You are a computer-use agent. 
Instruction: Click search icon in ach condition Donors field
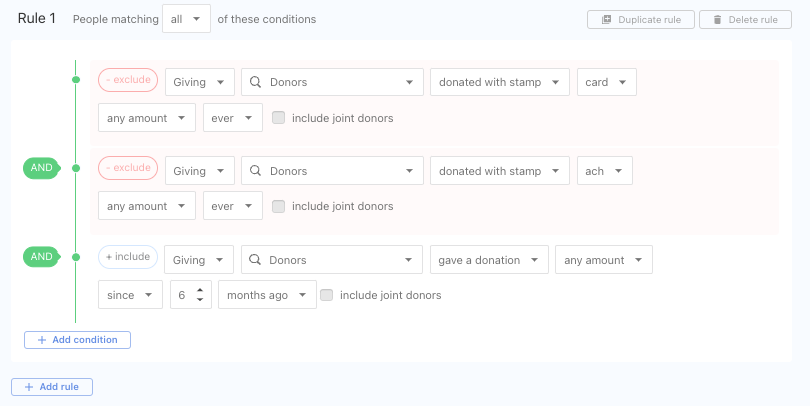(x=255, y=170)
